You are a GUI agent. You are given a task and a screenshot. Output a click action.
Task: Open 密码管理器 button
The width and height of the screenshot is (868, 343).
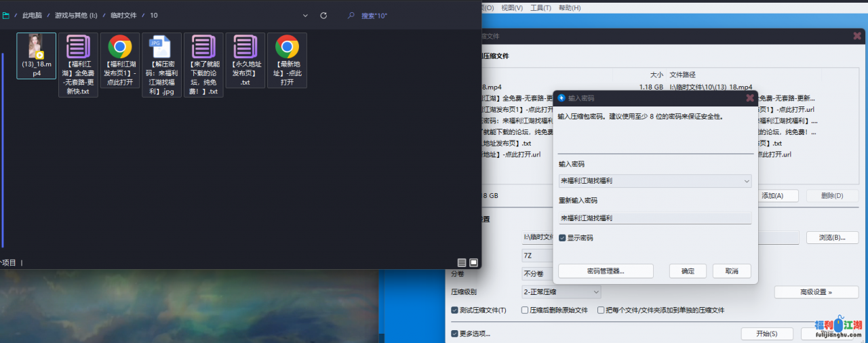click(606, 271)
